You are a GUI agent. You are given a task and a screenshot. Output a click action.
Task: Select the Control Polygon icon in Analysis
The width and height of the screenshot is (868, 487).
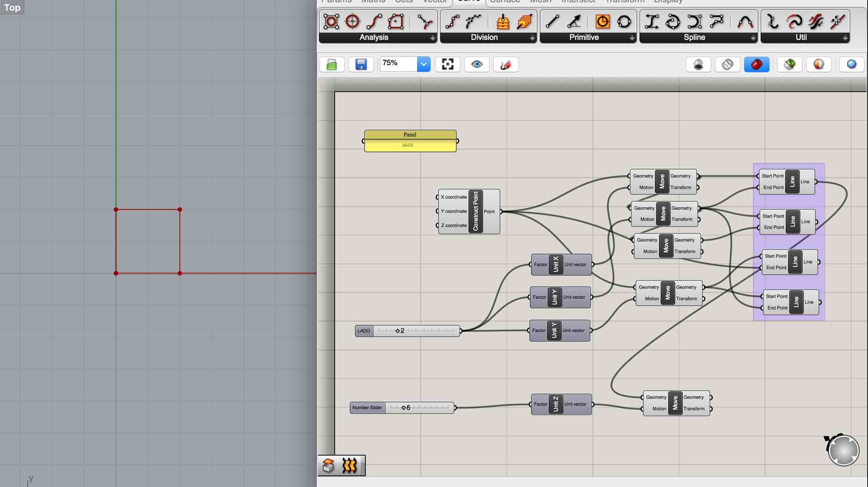coord(331,21)
